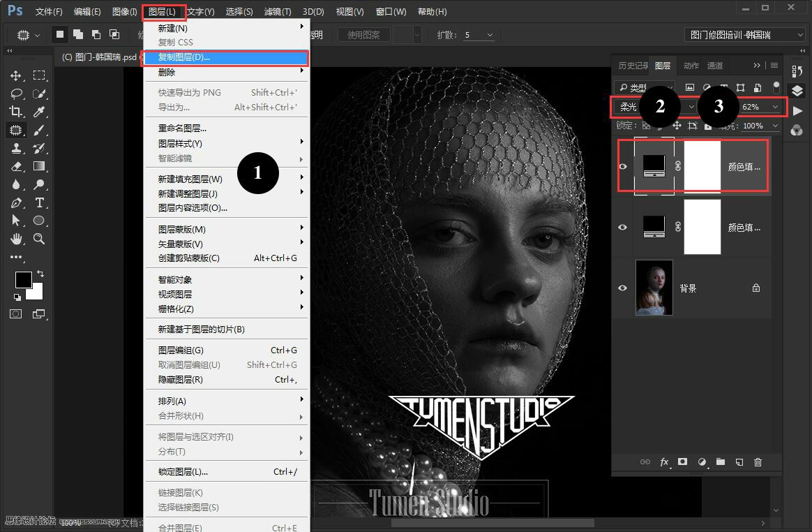Select the Blur tool
Screen dimensions: 812x532
15,184
